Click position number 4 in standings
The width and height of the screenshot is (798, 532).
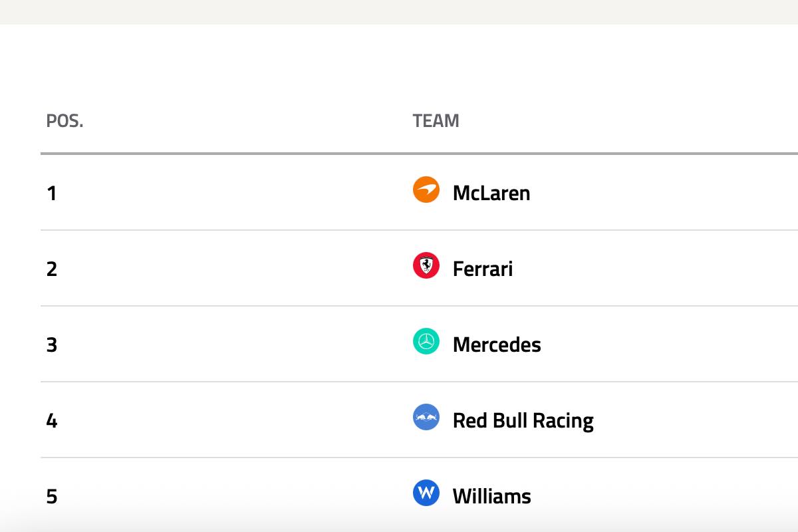(x=52, y=421)
